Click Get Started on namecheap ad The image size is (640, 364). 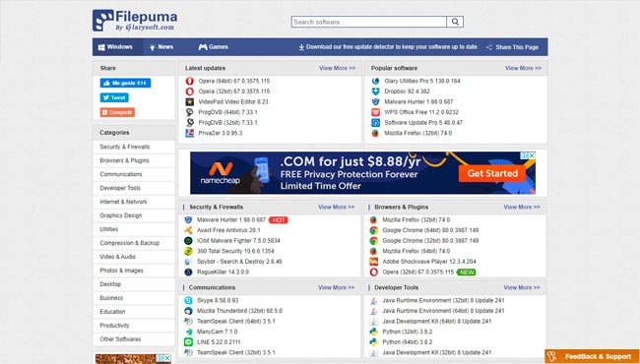coord(492,173)
